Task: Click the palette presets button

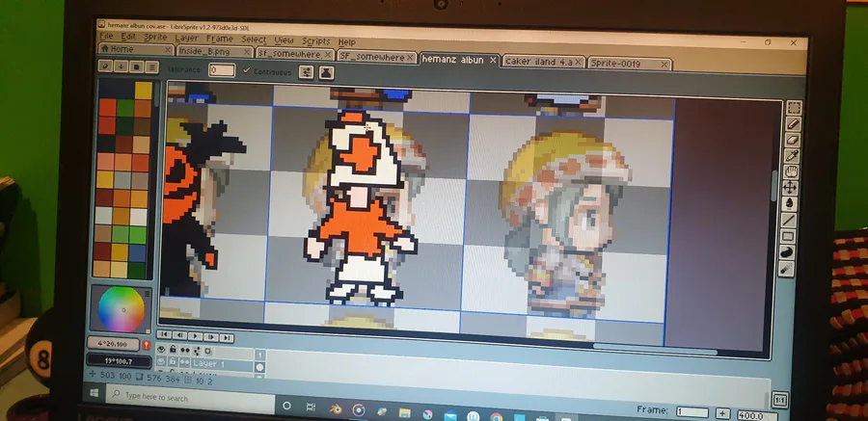Action: [x=136, y=67]
